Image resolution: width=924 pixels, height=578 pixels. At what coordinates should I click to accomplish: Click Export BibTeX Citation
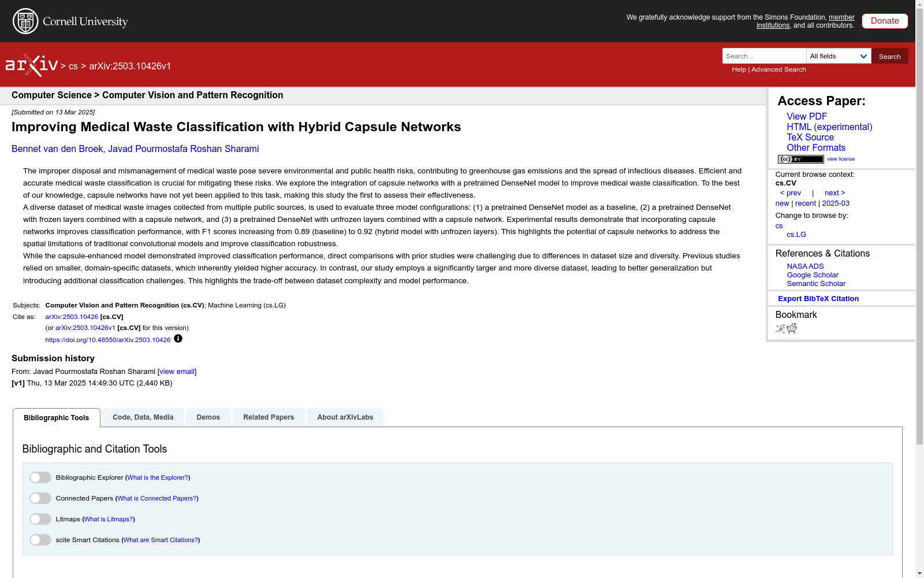pos(818,299)
